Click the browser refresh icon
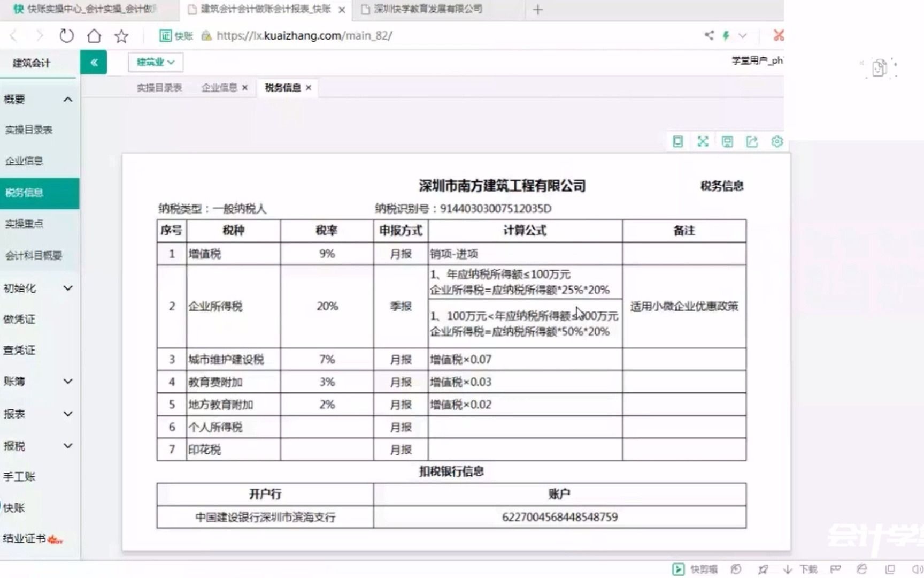The height and width of the screenshot is (578, 924). point(66,36)
